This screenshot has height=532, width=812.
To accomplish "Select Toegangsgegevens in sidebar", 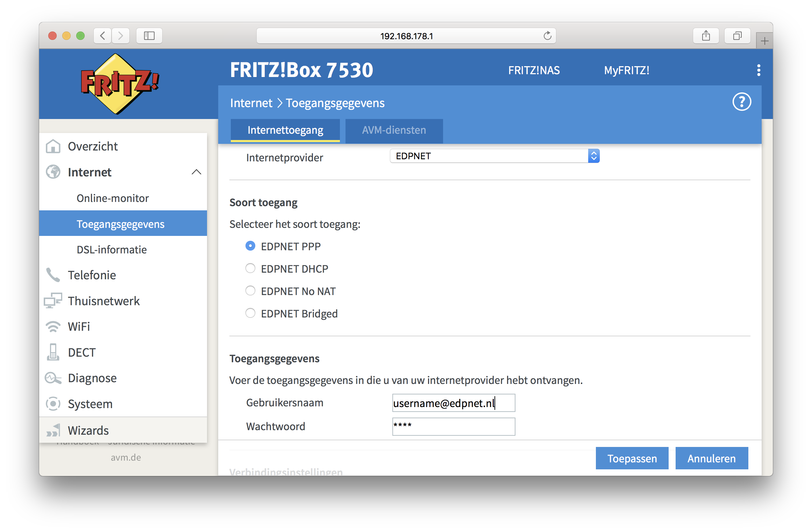I will [123, 224].
